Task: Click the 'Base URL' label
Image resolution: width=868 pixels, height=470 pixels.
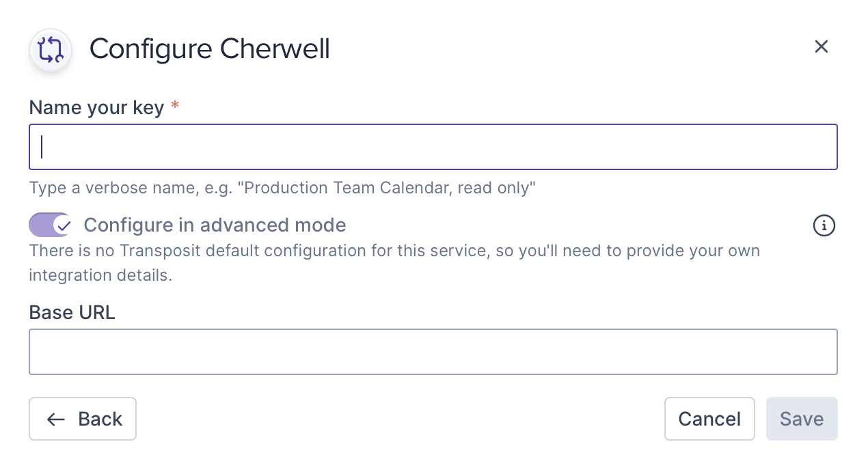Action: click(x=72, y=312)
